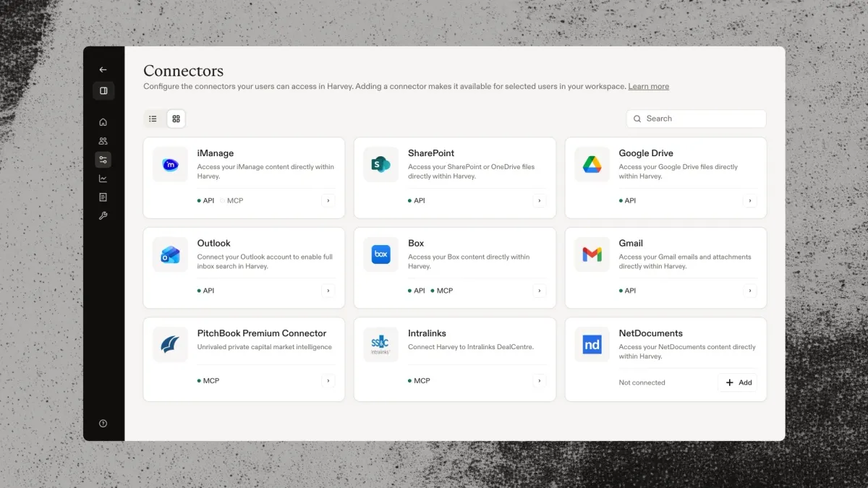Open the wrench tools sidebar icon
The image size is (868, 488).
coord(103,215)
